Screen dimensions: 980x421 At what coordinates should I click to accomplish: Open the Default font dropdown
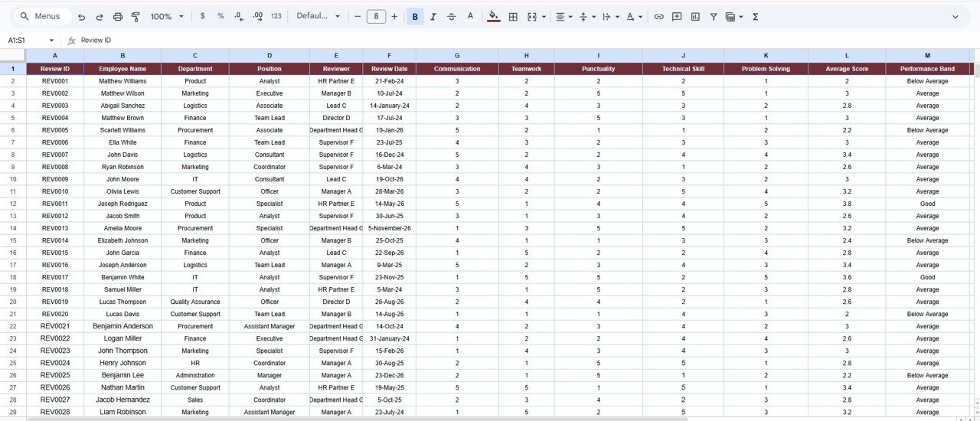(x=318, y=16)
